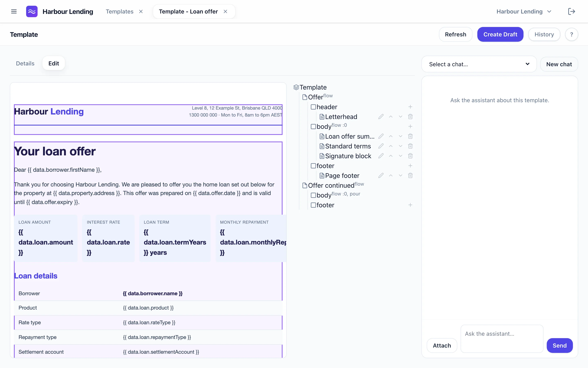
Task: Start a New chat
Action: (559, 64)
